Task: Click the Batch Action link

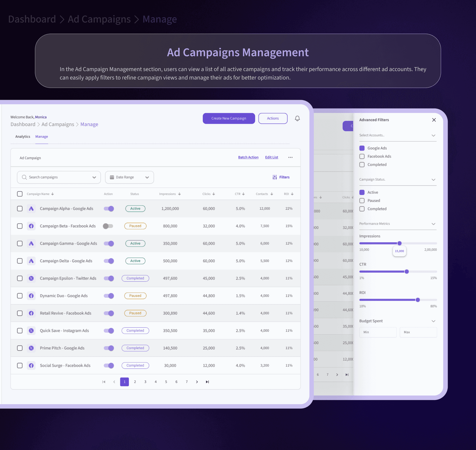Action: click(248, 157)
